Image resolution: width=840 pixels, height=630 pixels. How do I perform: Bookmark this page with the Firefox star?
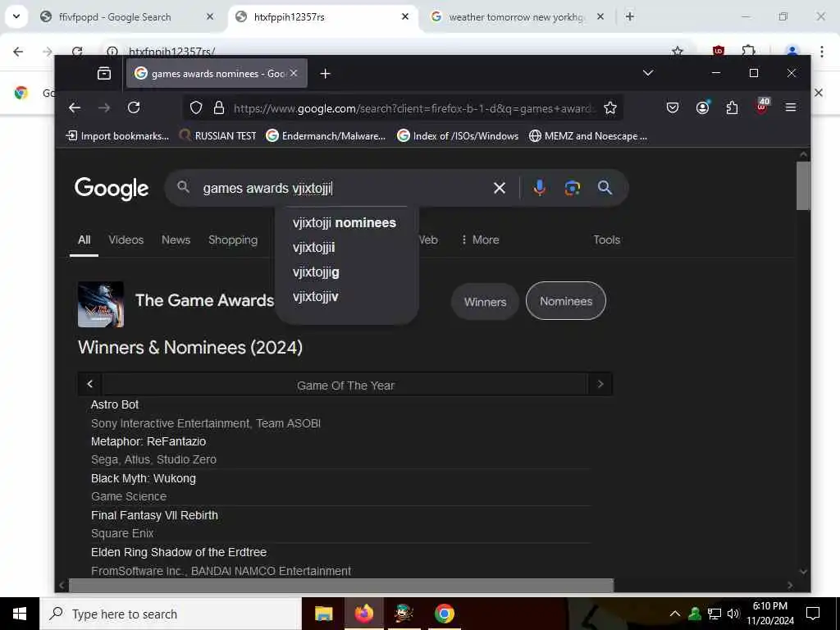click(609, 108)
